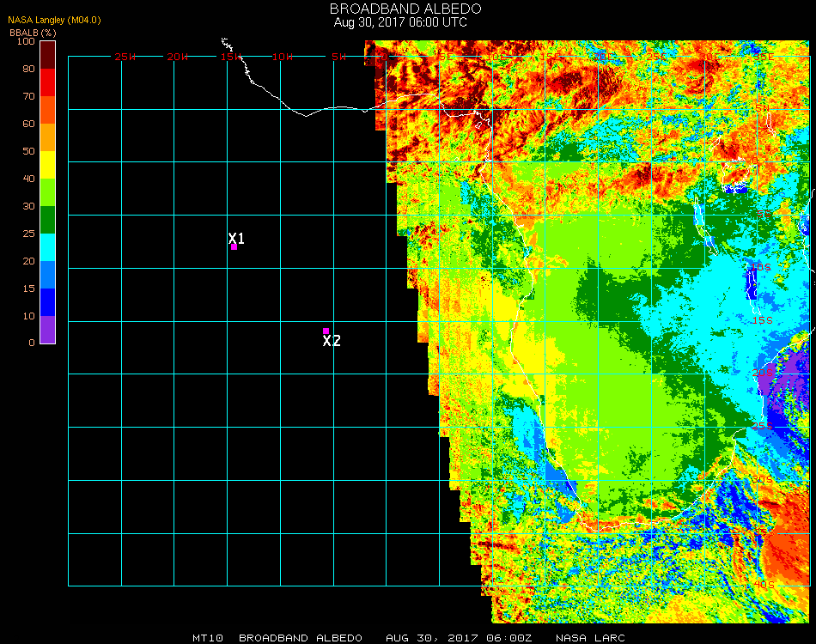
Task: Click the 25W longitude label
Action: click(x=125, y=57)
